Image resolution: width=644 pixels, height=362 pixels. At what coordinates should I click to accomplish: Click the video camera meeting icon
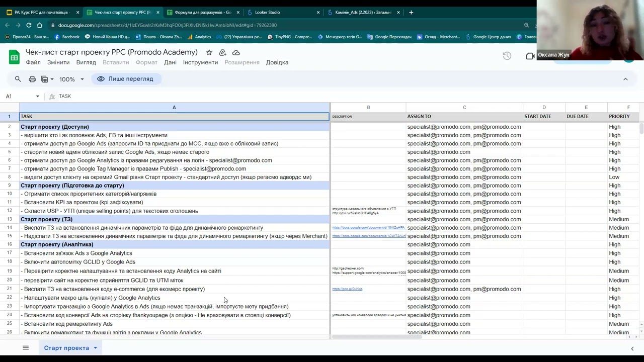530,56
